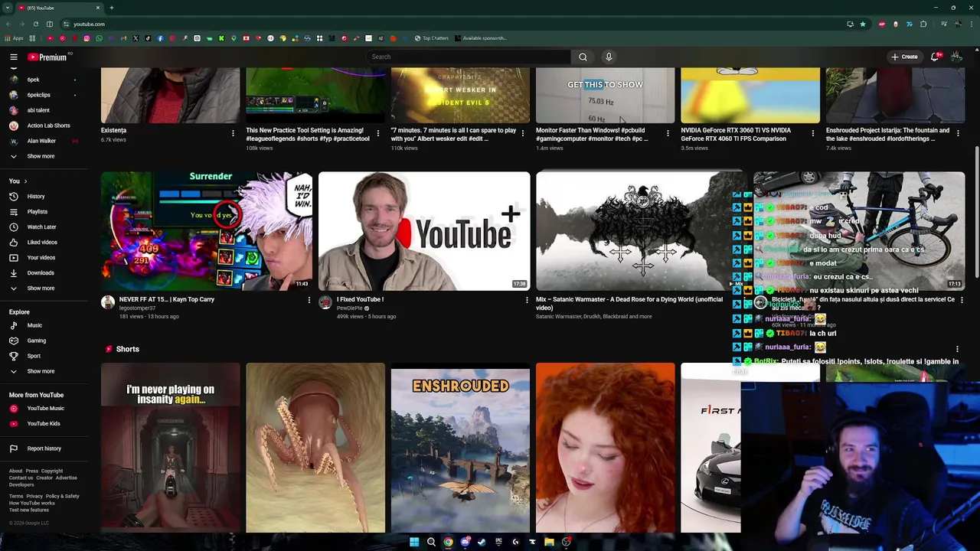Open the browser tab search dropdown arrow
Viewport: 980px width, 551px height.
[x=8, y=8]
